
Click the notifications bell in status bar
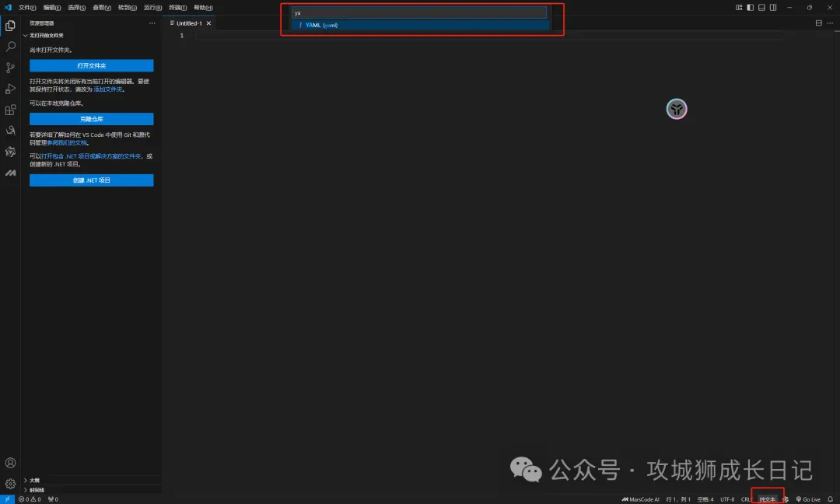click(830, 499)
